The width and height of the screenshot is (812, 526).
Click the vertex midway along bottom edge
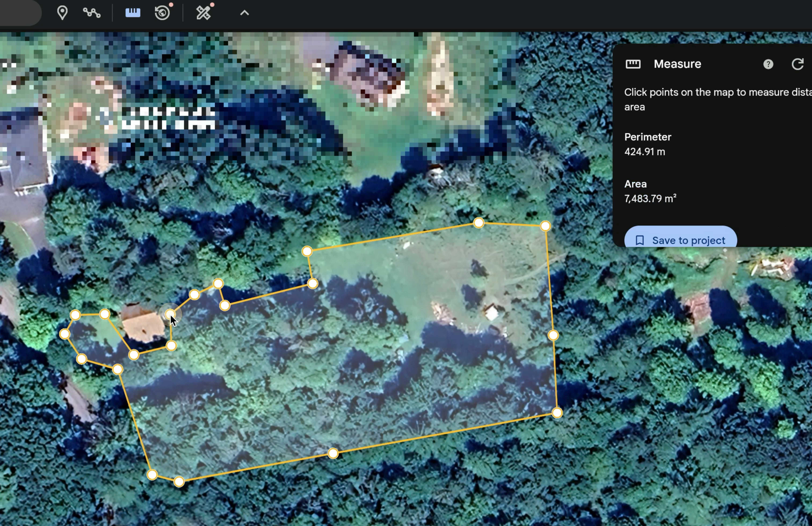tap(333, 453)
